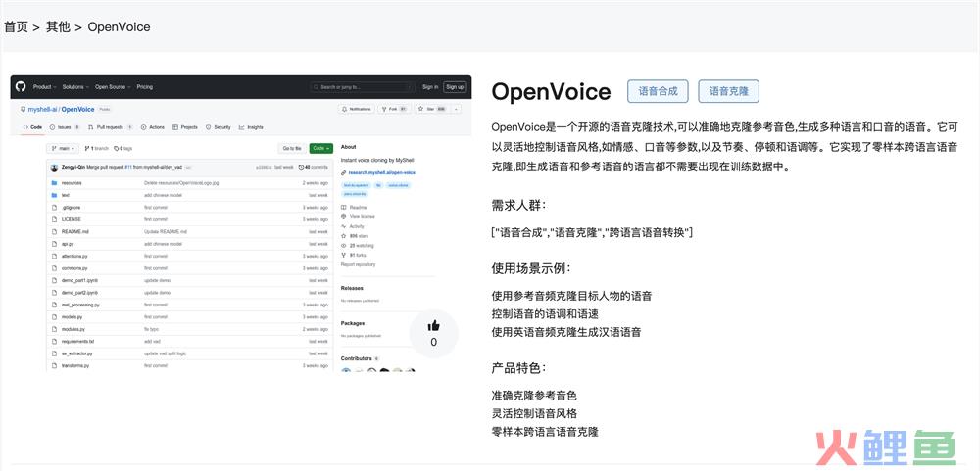Click the Zengyi-Qin avatar in commit row

pyautogui.click(x=54, y=168)
